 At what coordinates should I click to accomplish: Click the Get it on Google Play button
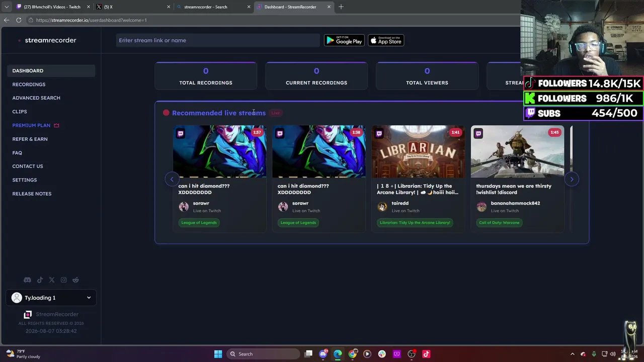(x=344, y=40)
